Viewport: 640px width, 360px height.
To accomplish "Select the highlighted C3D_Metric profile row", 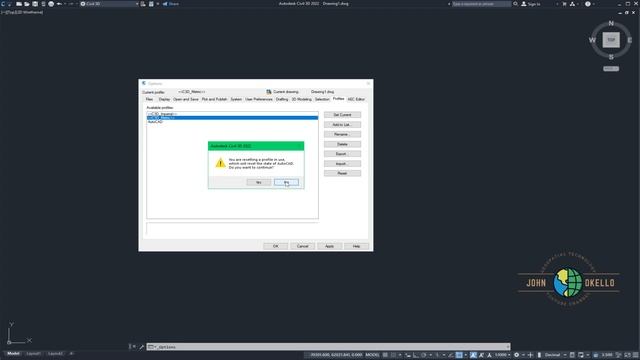I will click(x=232, y=118).
